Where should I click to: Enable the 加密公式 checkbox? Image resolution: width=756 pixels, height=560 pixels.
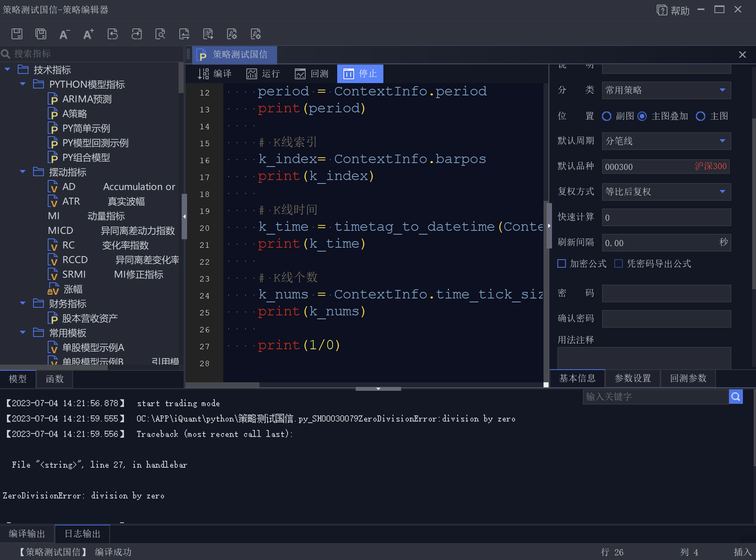pos(562,263)
